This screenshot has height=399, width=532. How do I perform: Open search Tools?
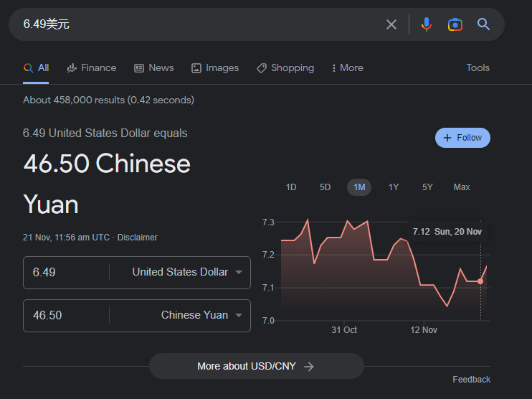click(478, 67)
